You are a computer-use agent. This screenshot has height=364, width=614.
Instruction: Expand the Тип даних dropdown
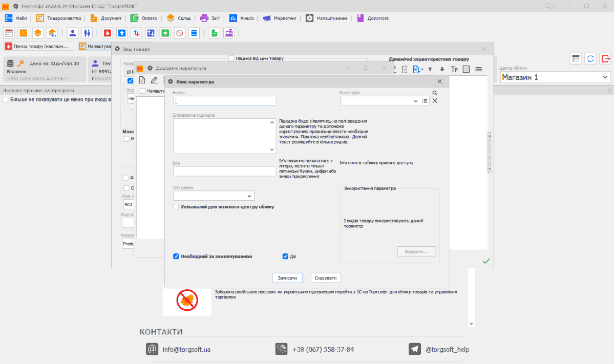249,196
